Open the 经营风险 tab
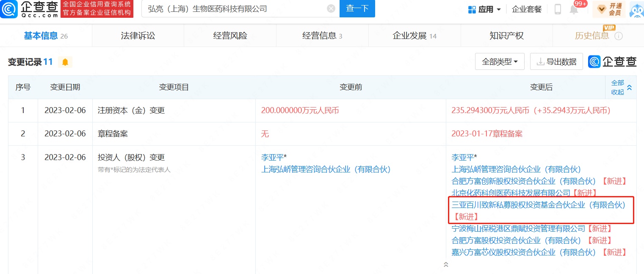This screenshot has height=274, width=644. 230,36
